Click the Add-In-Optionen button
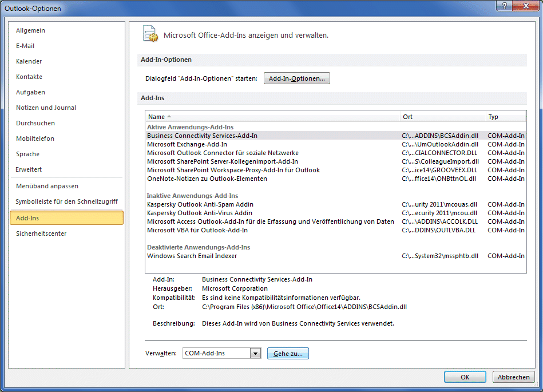Screen dimensions: 543x392 click(296, 78)
